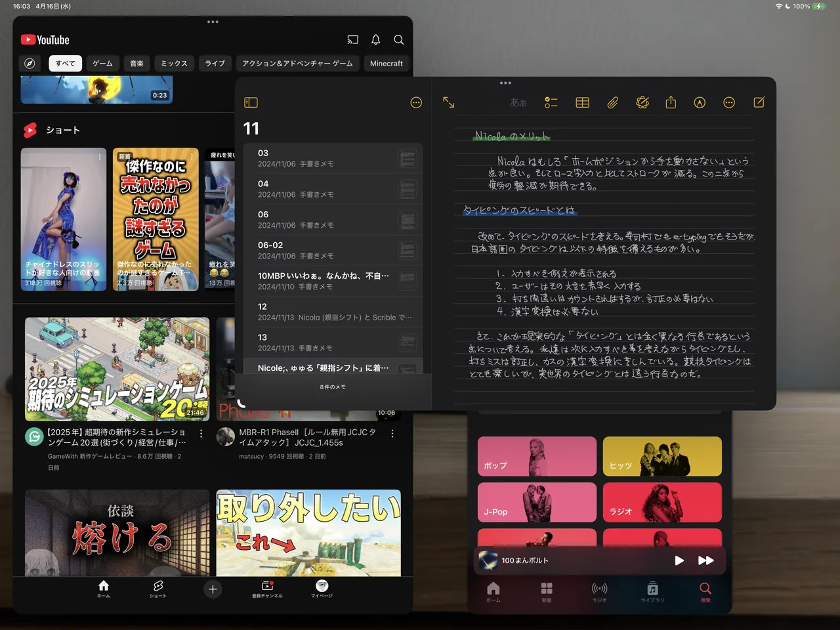Insert a table in the note
Viewport: 840px width, 630px height.
[x=582, y=103]
